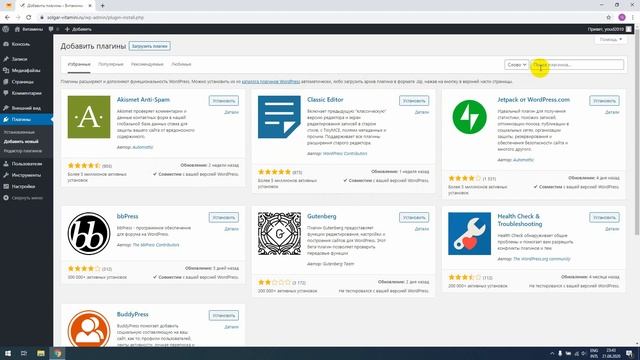This screenshot has height=360, width=640.
Task: Open File Explorer from taskbar
Action: (40, 353)
